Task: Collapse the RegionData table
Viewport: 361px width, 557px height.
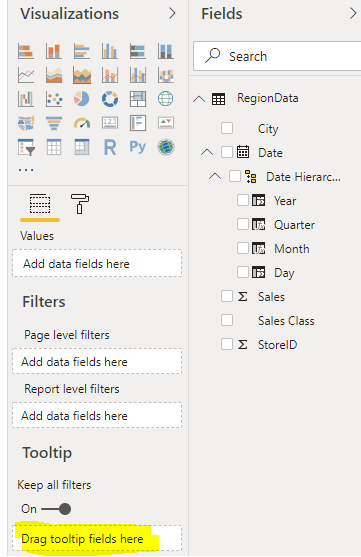Action: pos(199,98)
